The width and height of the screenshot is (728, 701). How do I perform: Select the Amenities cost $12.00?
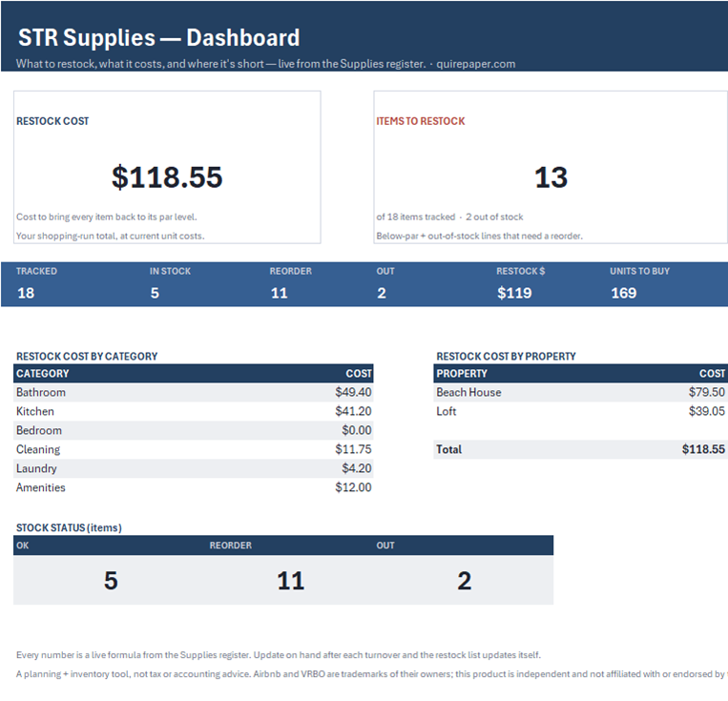pos(353,487)
